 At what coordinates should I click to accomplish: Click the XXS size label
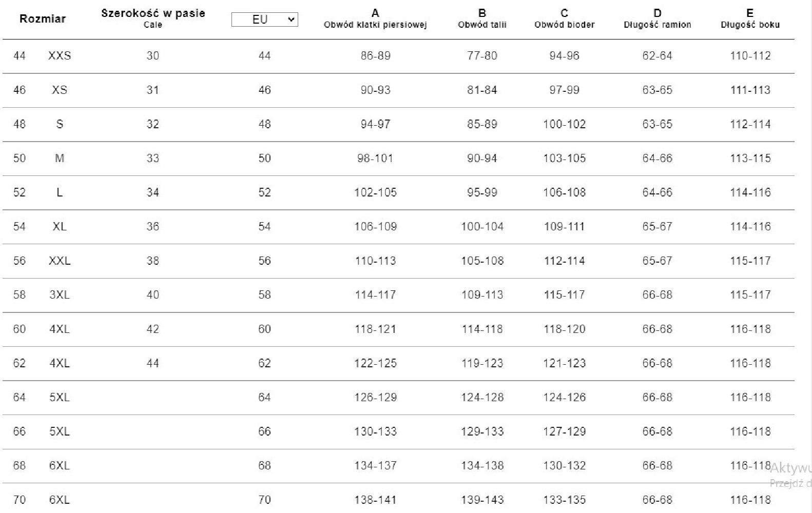tap(60, 56)
